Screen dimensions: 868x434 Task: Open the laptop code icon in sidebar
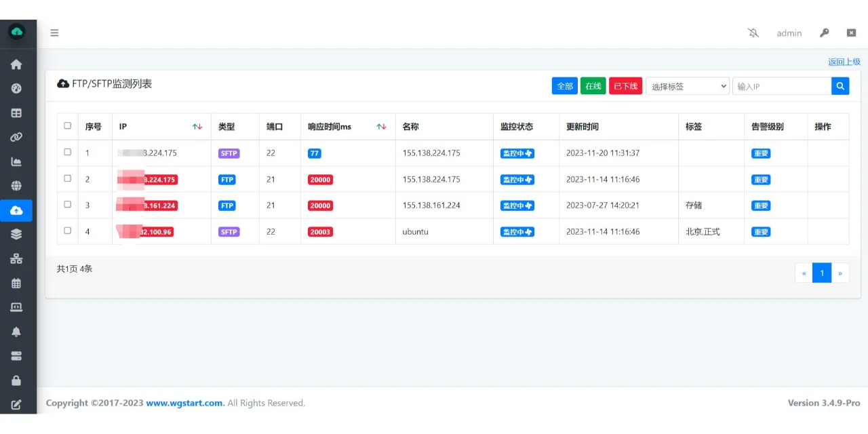coord(16,307)
